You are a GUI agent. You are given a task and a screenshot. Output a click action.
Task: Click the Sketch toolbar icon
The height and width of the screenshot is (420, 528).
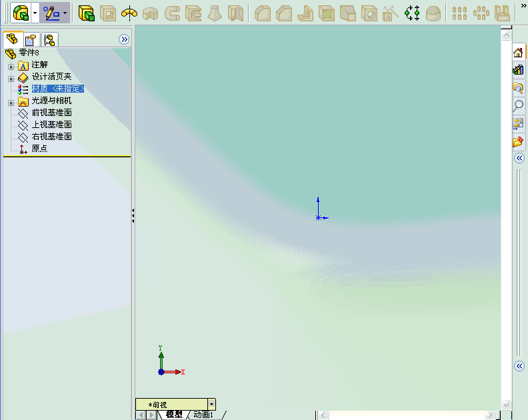[51, 13]
